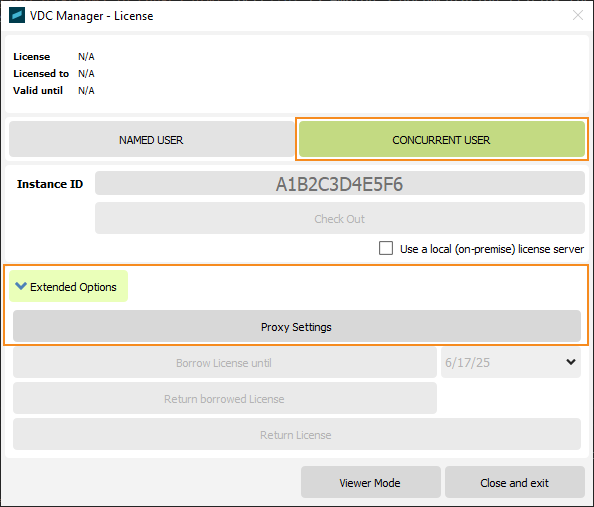Select the CONCURRENT USER tab

441,139
